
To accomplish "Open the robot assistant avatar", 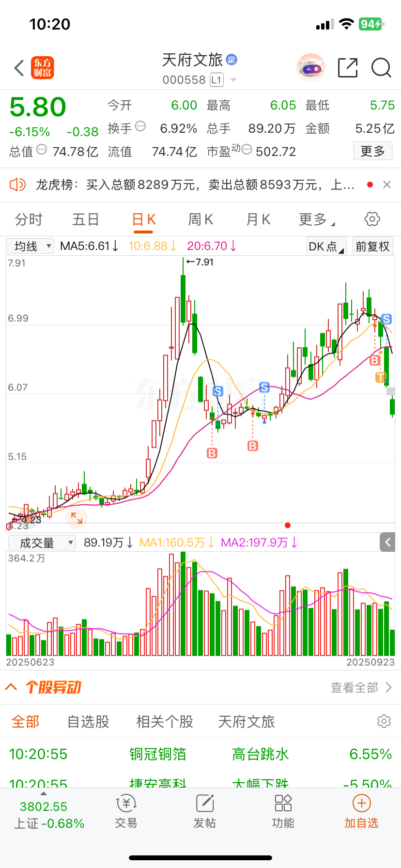I will pos(310,68).
